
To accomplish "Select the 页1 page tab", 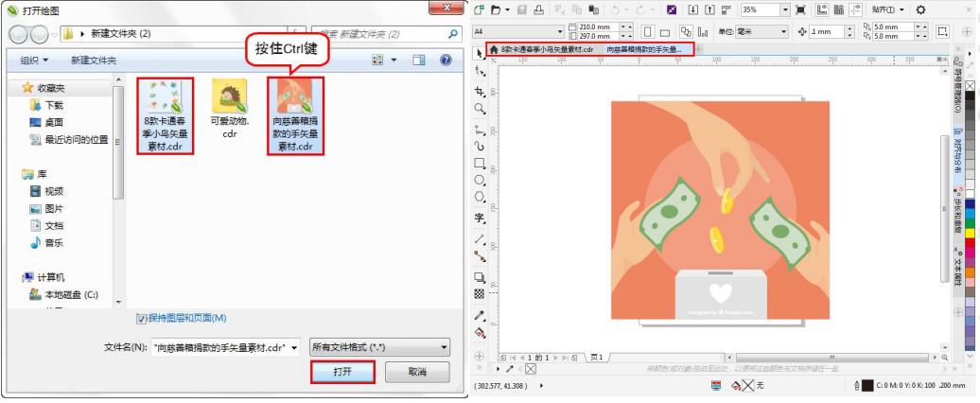I will pyautogui.click(x=597, y=358).
